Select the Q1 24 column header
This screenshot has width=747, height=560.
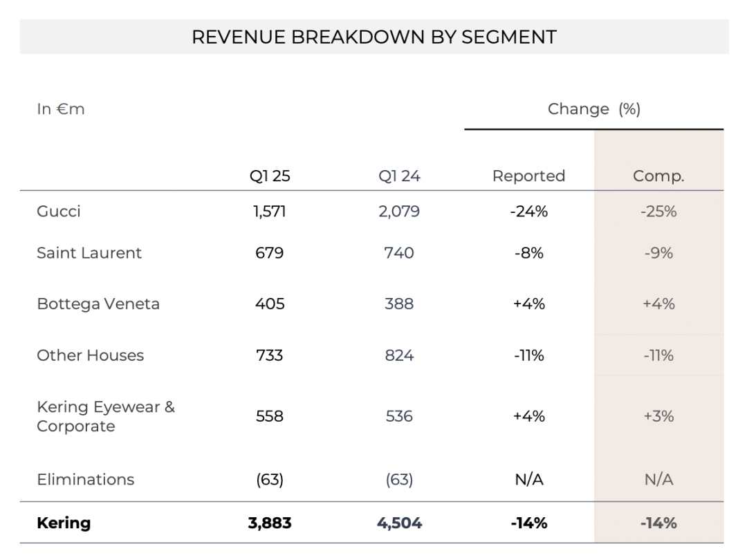pyautogui.click(x=399, y=176)
